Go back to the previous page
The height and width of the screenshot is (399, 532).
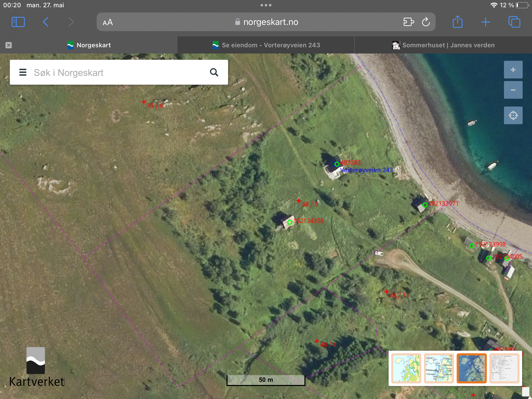tap(46, 22)
